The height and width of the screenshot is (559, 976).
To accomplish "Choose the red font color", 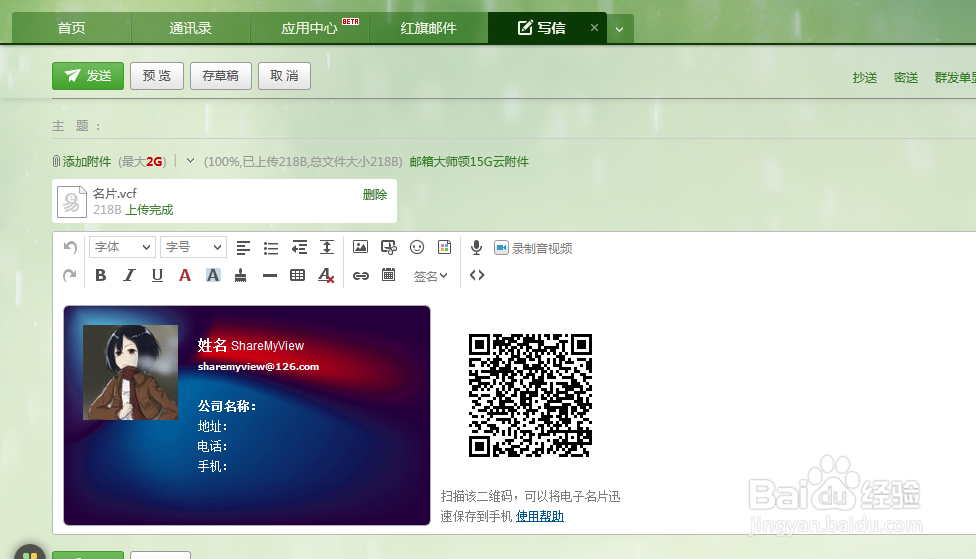I will [x=185, y=275].
